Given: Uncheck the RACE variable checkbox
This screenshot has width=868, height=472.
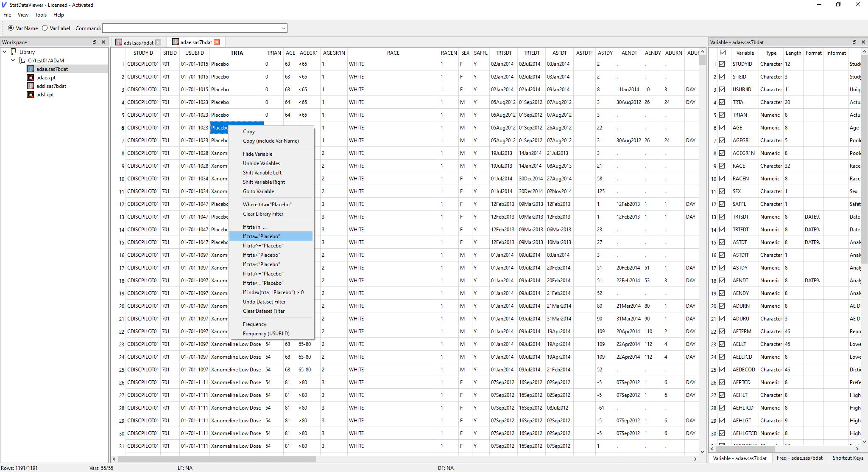Looking at the screenshot, I should [722, 166].
